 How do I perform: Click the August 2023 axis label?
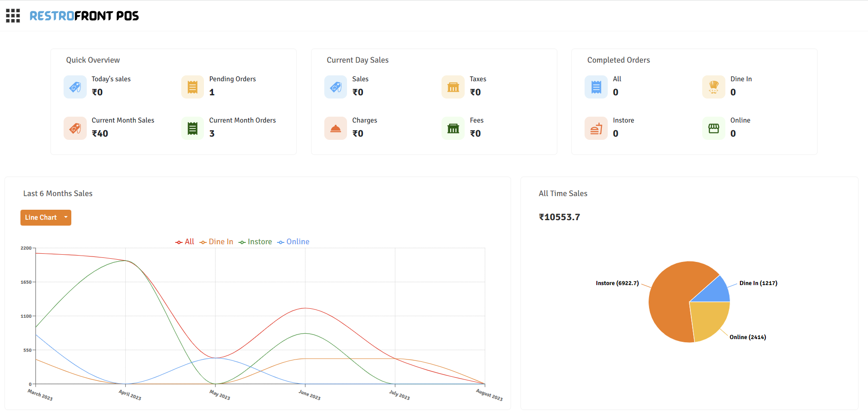point(489,395)
